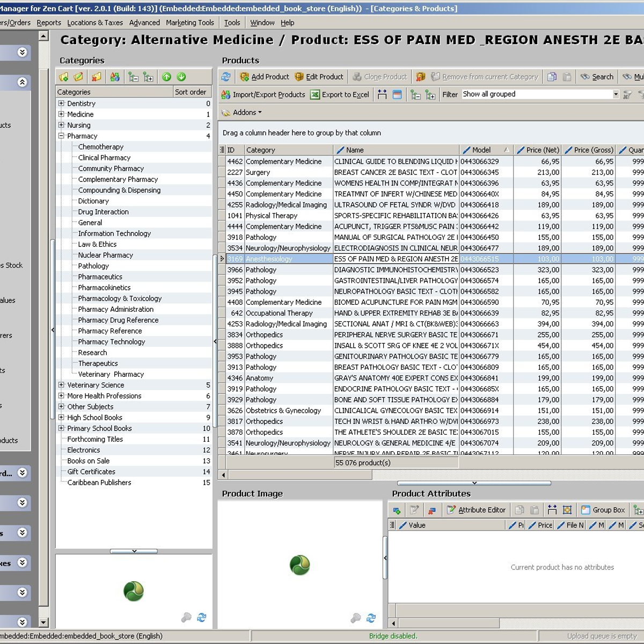Open the Window menu
Screen dimensions: 644x644
click(x=262, y=23)
